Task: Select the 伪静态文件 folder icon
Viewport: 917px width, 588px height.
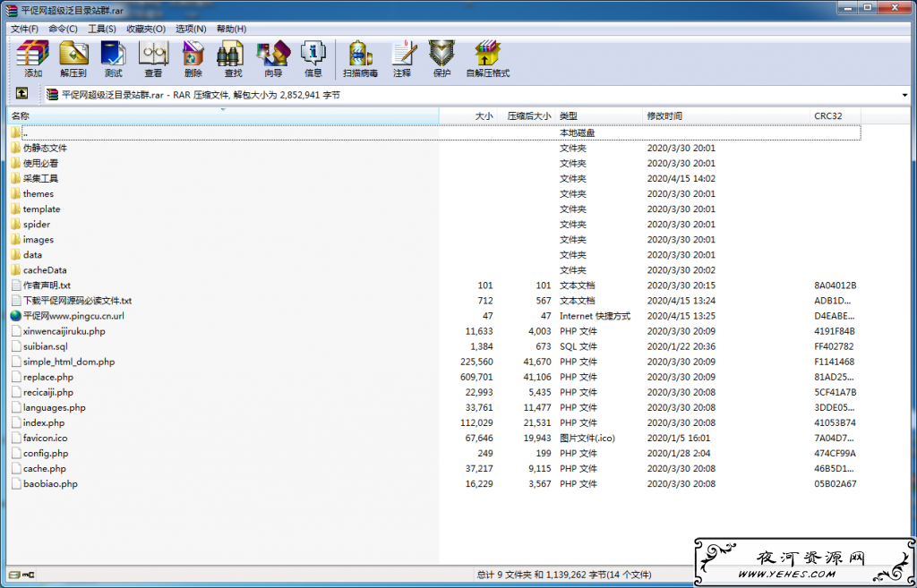Action: [x=16, y=148]
